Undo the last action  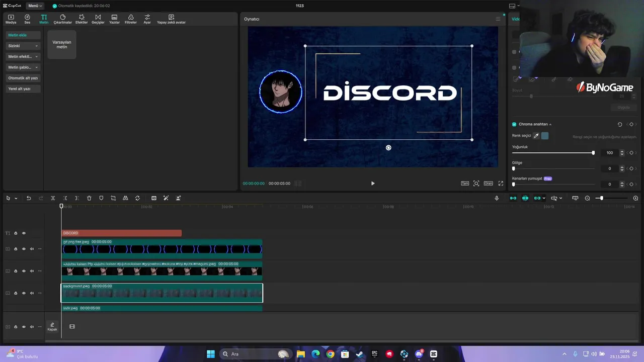point(29,198)
